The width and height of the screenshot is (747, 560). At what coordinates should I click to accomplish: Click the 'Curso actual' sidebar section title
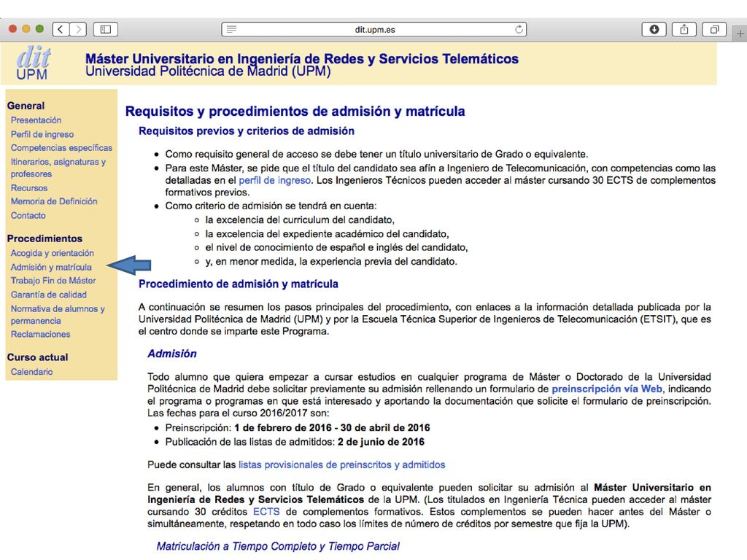38,357
